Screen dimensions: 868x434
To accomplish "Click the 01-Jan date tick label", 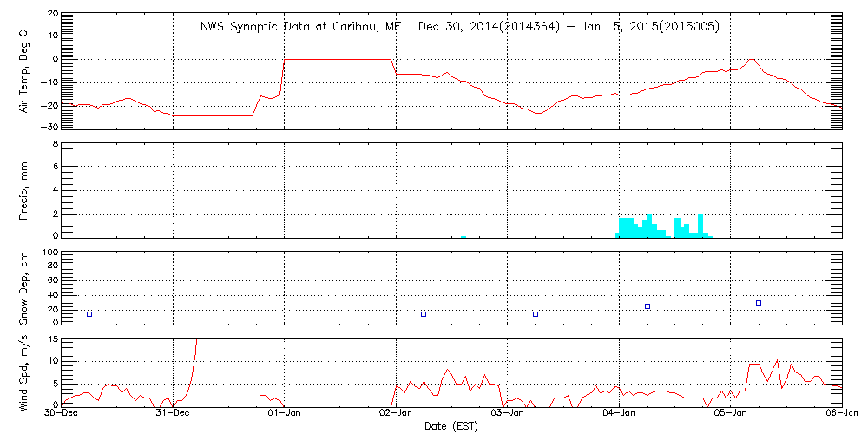I will (x=285, y=415).
